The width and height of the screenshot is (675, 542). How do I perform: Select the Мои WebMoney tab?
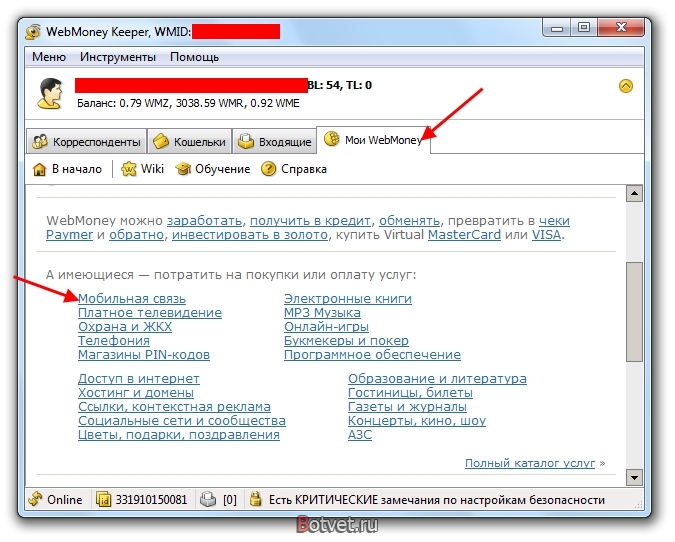(373, 139)
